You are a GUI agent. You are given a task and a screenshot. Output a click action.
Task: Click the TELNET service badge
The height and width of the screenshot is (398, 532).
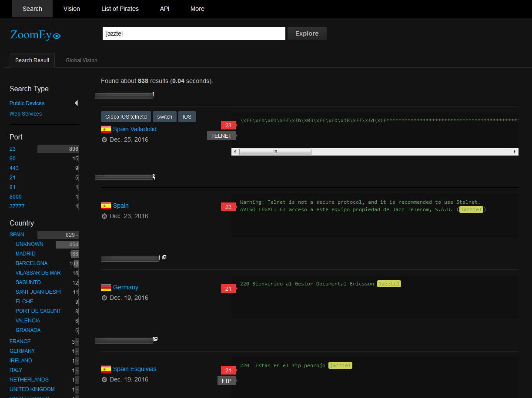click(221, 136)
